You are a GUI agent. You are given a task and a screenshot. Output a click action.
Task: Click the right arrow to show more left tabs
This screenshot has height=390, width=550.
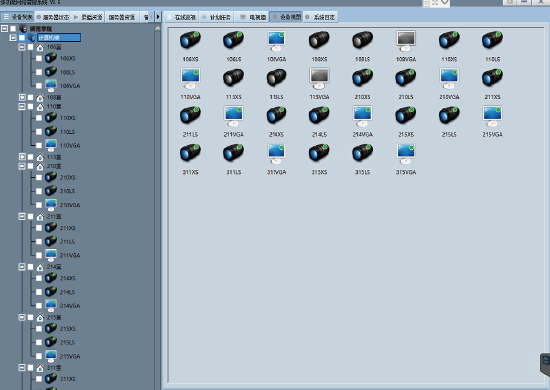pyautogui.click(x=158, y=17)
